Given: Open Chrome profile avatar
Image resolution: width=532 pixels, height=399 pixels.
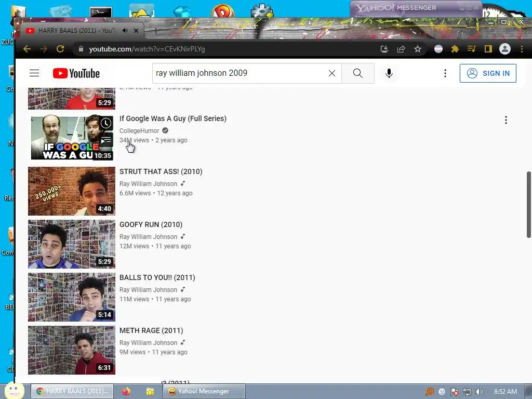Looking at the screenshot, I should [x=505, y=49].
